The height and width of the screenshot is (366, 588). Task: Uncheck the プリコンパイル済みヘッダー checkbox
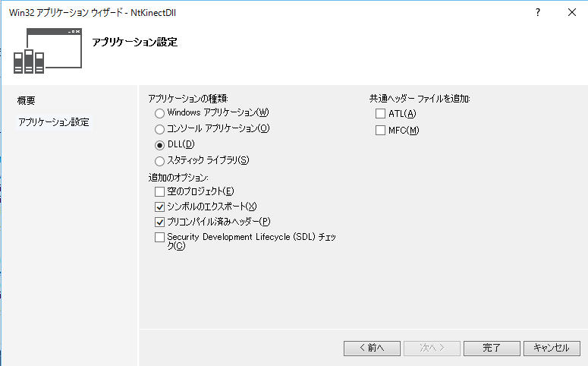[159, 222]
